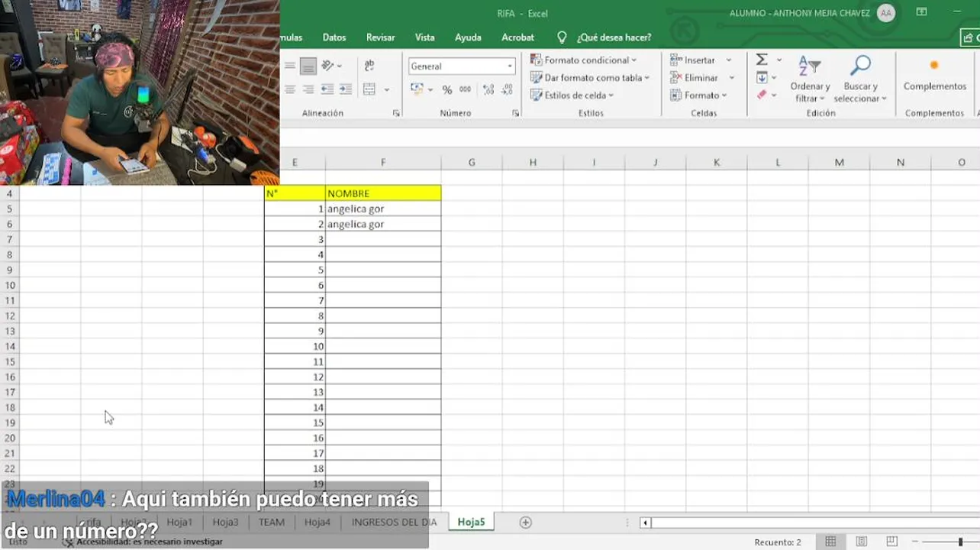Select the yellow N° header cell

click(295, 193)
